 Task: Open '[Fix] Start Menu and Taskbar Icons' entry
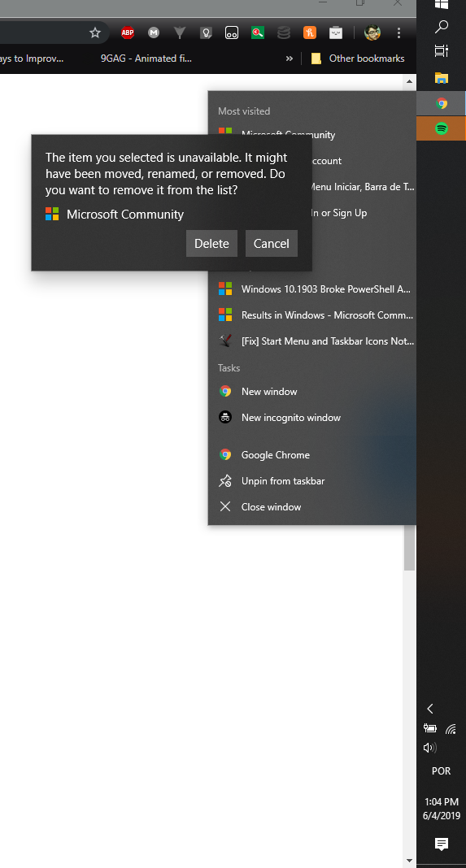tap(312, 341)
